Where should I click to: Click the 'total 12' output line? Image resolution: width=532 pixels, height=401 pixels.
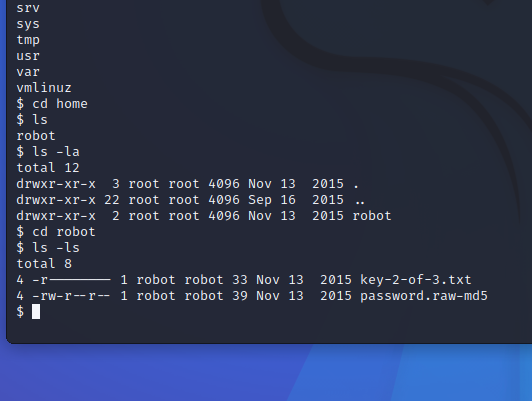pyautogui.click(x=48, y=168)
